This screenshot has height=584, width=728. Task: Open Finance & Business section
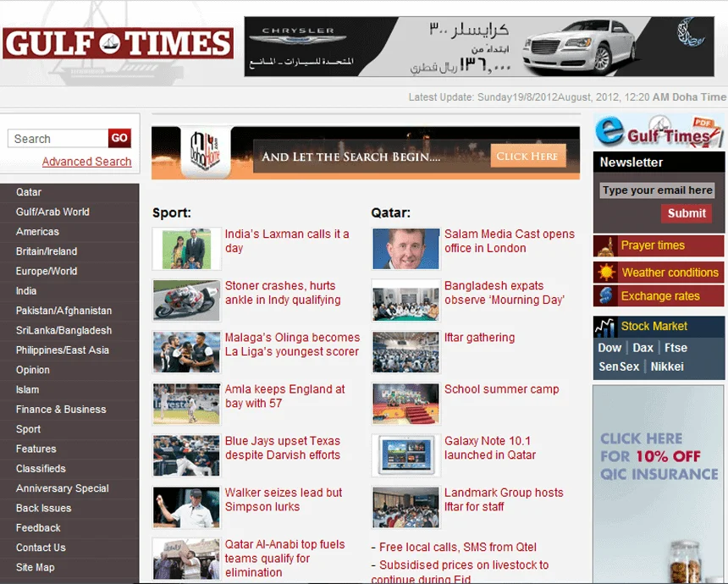[61, 410]
